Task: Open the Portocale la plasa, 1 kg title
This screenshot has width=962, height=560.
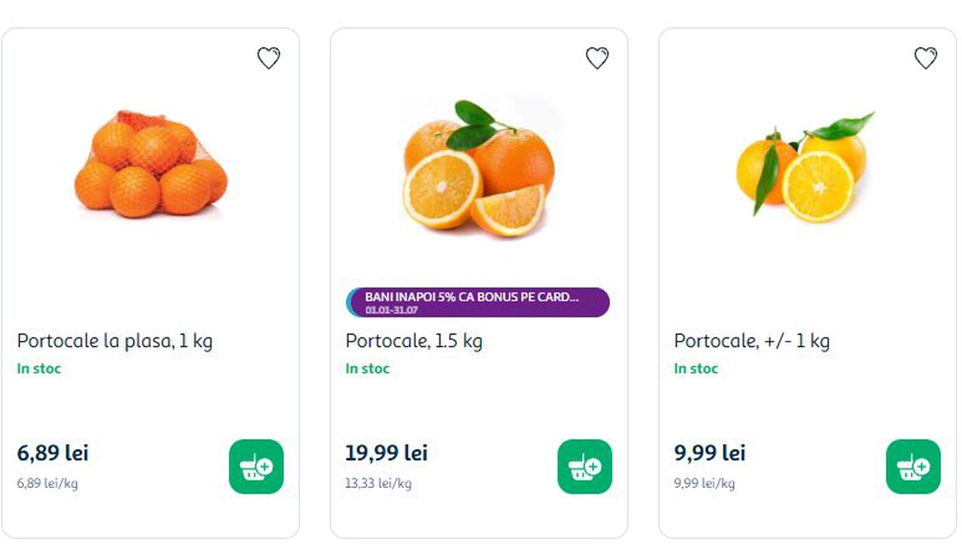Action: [114, 341]
